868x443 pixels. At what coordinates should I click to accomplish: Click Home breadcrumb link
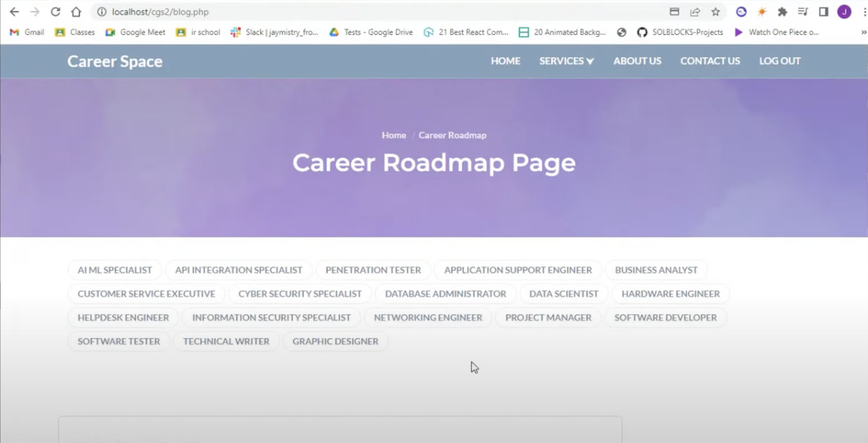click(x=394, y=135)
